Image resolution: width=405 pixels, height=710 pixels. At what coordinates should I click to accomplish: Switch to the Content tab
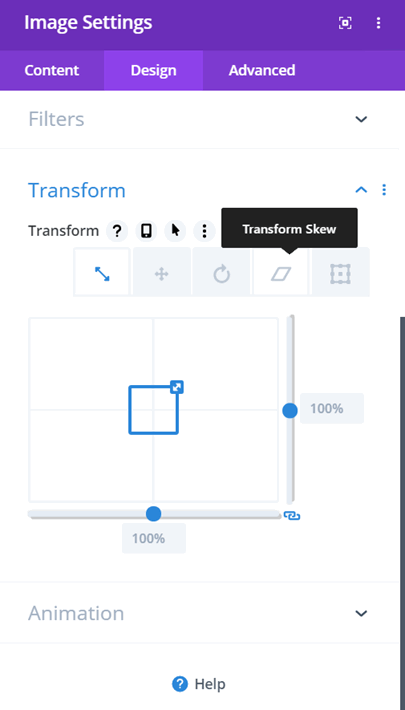(52, 70)
